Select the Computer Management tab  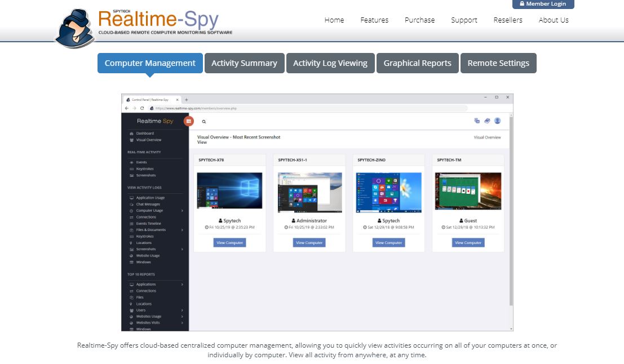pos(150,63)
